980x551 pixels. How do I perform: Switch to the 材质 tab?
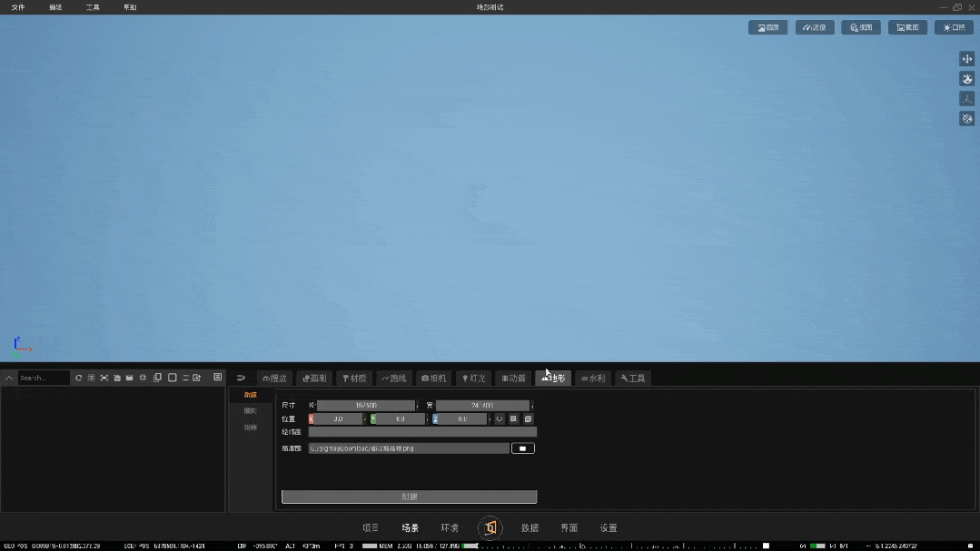point(354,378)
